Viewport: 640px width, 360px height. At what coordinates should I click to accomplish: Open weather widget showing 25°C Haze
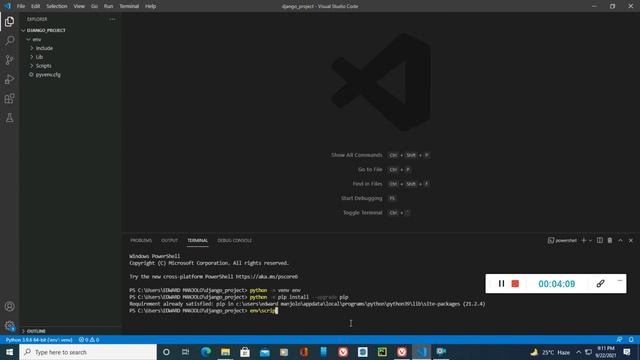[x=550, y=352]
